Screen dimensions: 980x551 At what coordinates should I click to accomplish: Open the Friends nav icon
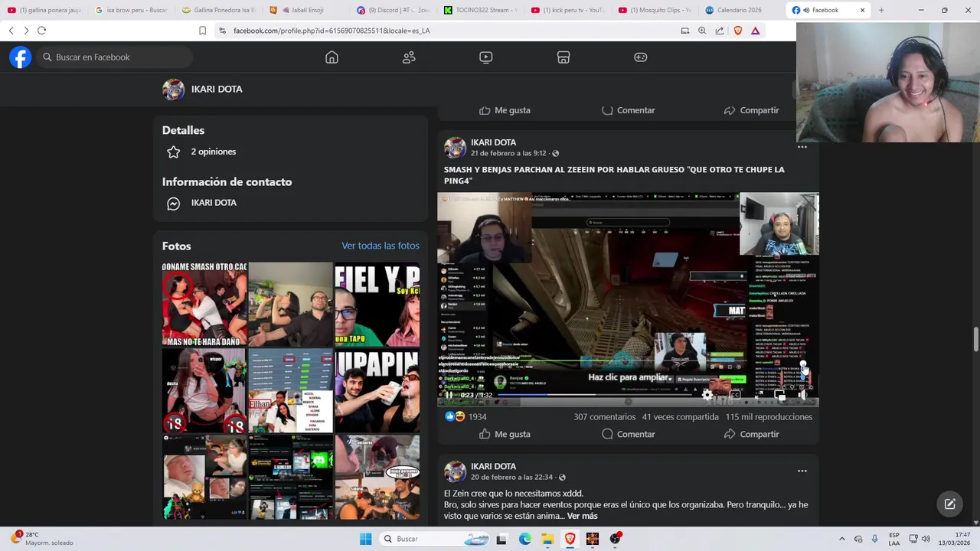pos(409,57)
